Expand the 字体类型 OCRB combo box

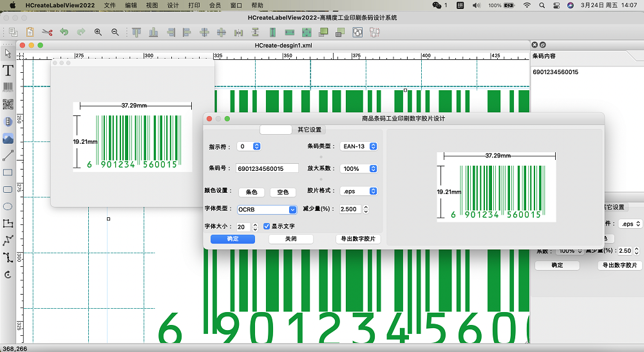pos(292,210)
